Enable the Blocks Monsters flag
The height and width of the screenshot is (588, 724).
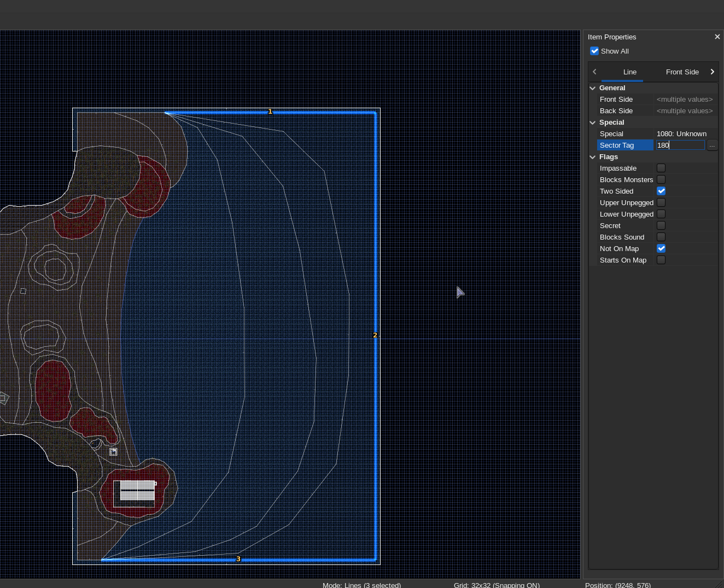[x=661, y=180]
